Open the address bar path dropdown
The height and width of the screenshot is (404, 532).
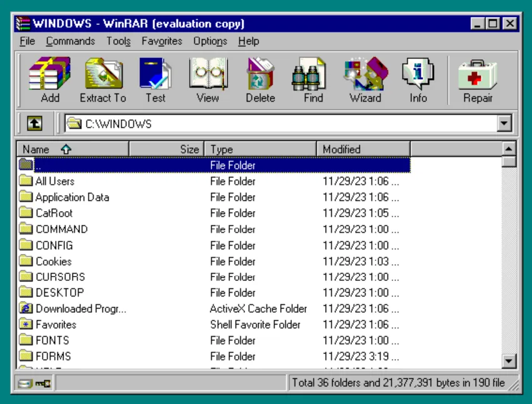pos(504,123)
